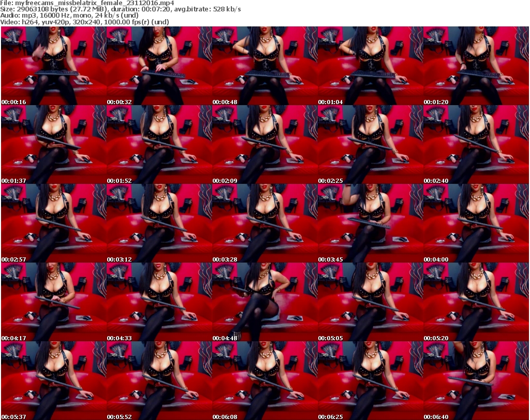Select the thumbnail stamped 00:06:25
This screenshot has height=420, width=530.
(370, 381)
